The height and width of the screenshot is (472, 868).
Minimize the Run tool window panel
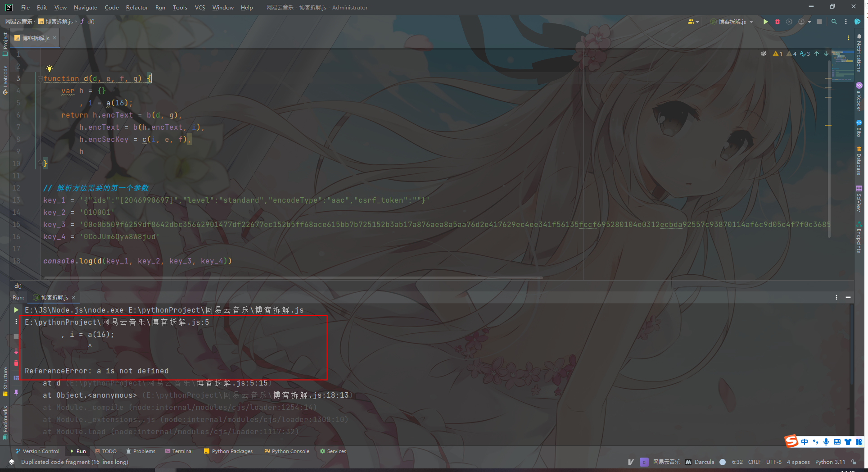coord(848,297)
